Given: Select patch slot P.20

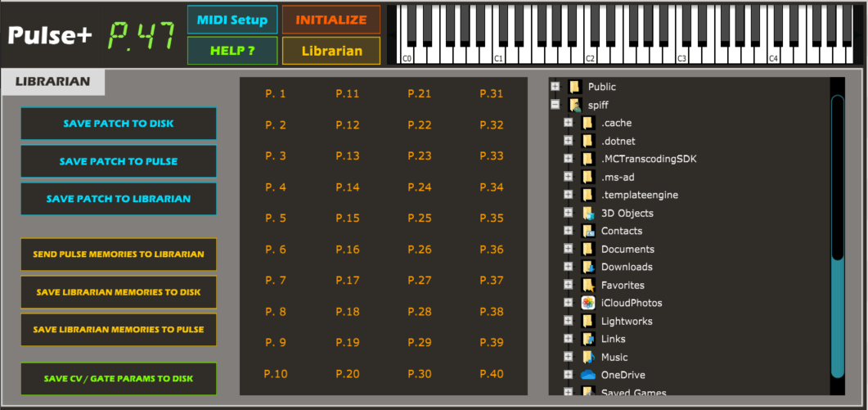Looking at the screenshot, I should point(348,374).
